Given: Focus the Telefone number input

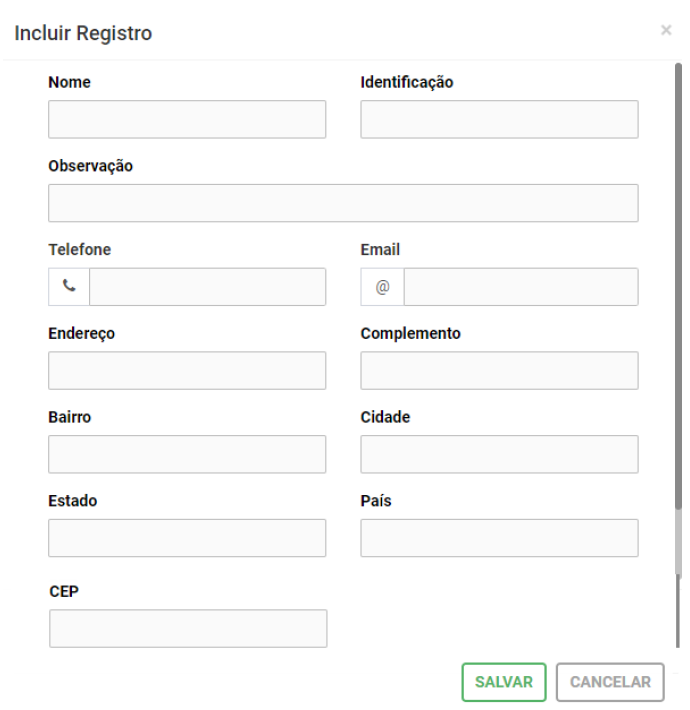Looking at the screenshot, I should [x=207, y=286].
